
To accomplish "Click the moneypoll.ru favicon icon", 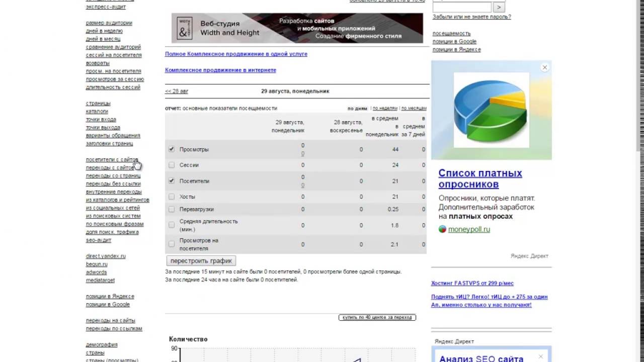I will (442, 229).
